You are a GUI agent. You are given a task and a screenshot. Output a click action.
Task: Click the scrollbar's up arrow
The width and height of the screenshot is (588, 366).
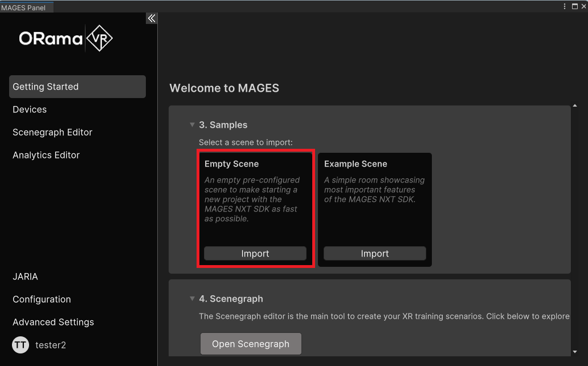click(574, 105)
